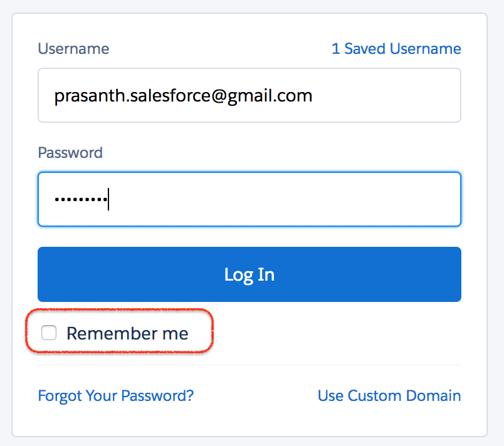
Task: Click the Remember me text label
Action: click(127, 333)
